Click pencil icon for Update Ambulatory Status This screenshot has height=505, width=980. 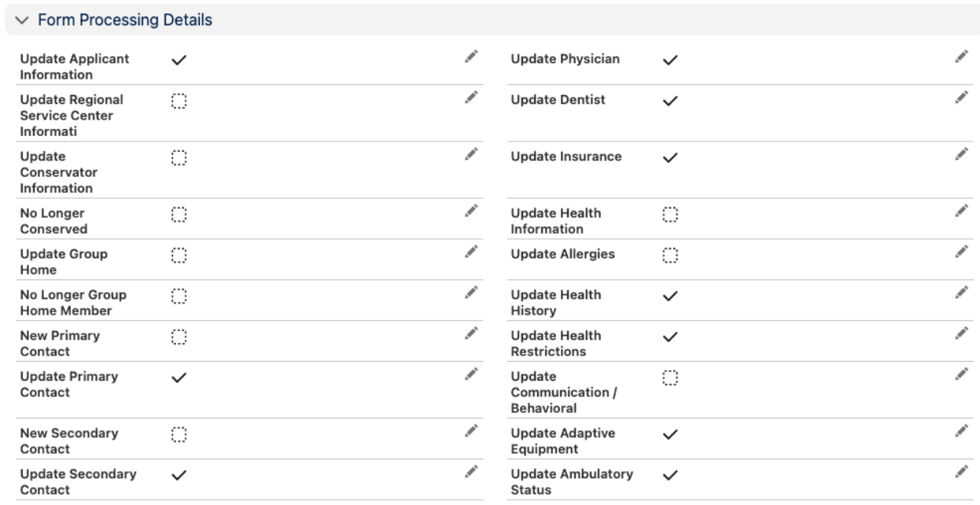pyautogui.click(x=961, y=471)
